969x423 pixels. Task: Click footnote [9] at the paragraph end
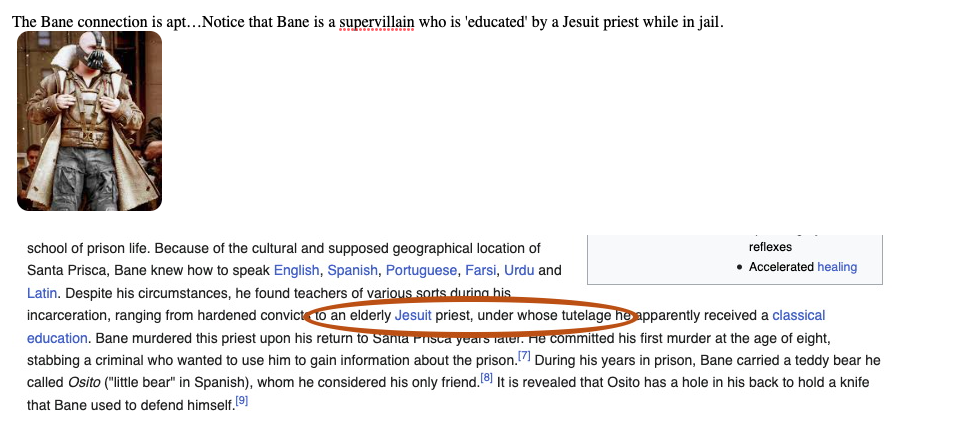coord(241,401)
